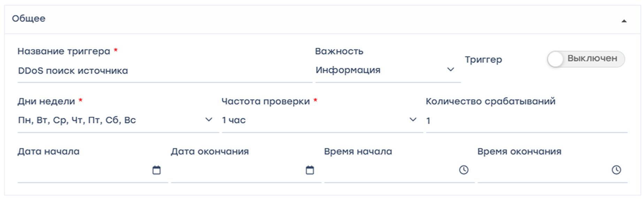Click the 1 час frequency value

tap(234, 120)
